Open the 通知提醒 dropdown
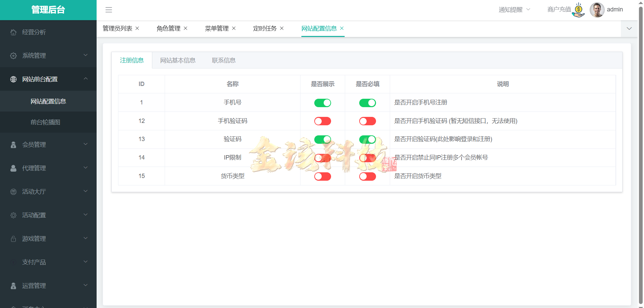 (514, 10)
